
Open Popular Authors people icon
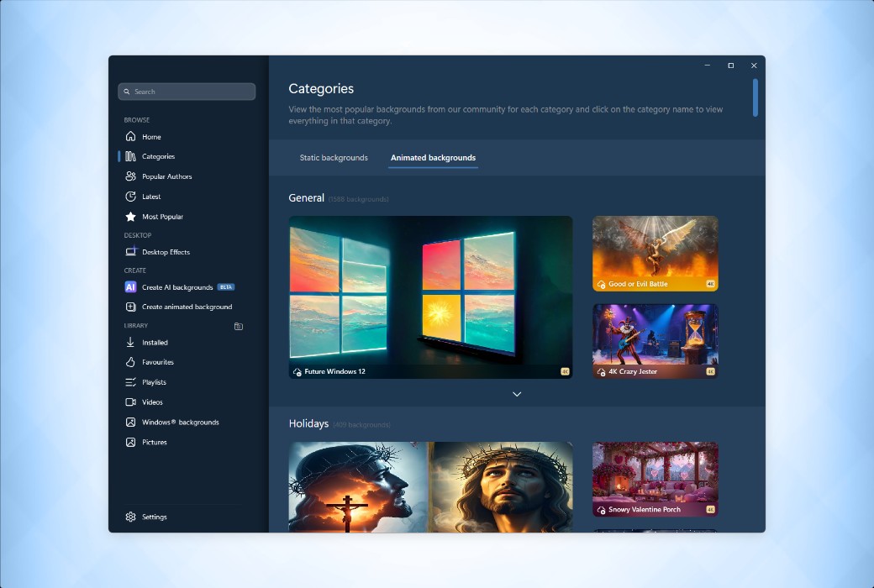point(130,176)
